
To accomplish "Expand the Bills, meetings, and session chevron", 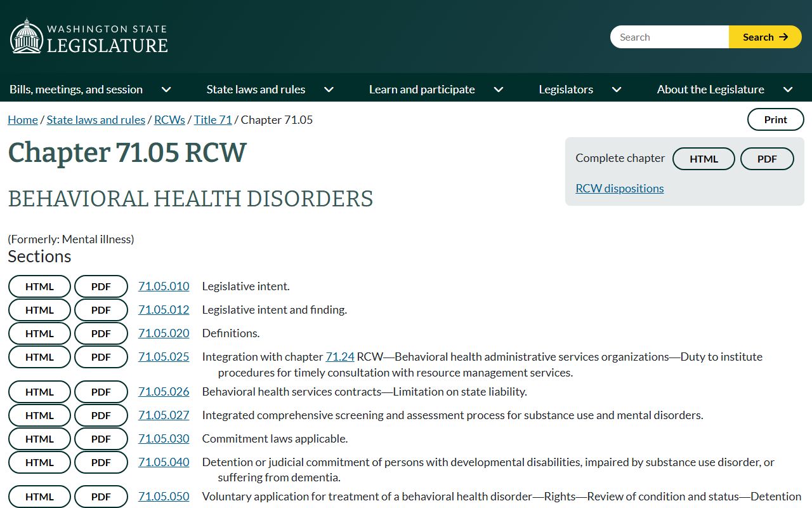I will tap(166, 90).
